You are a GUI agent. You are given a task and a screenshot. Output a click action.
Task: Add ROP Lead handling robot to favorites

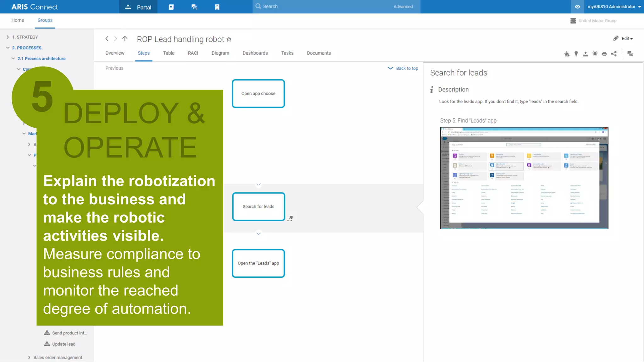tap(229, 39)
